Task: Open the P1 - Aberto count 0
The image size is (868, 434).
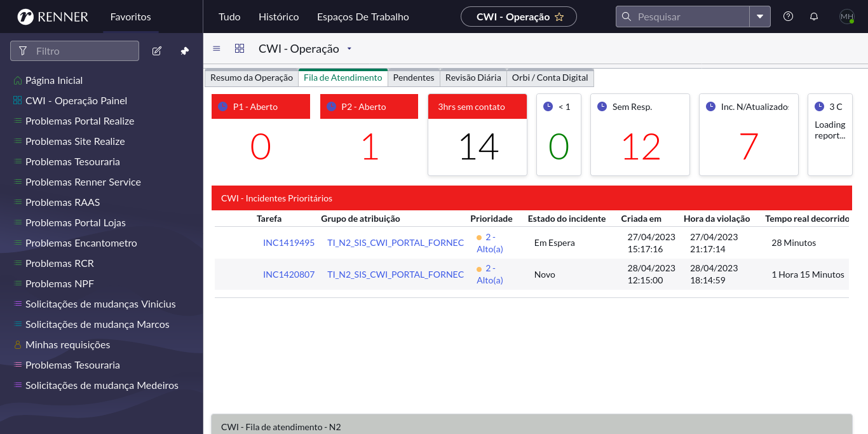Action: pos(261,147)
